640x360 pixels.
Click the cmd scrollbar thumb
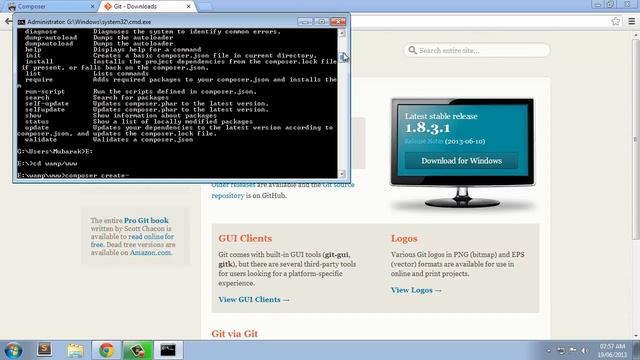(x=342, y=57)
